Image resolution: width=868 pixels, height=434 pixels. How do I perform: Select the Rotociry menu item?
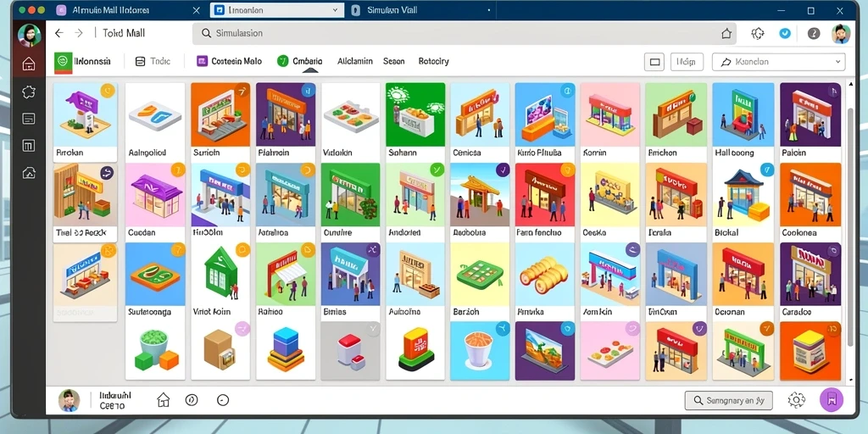(x=433, y=61)
